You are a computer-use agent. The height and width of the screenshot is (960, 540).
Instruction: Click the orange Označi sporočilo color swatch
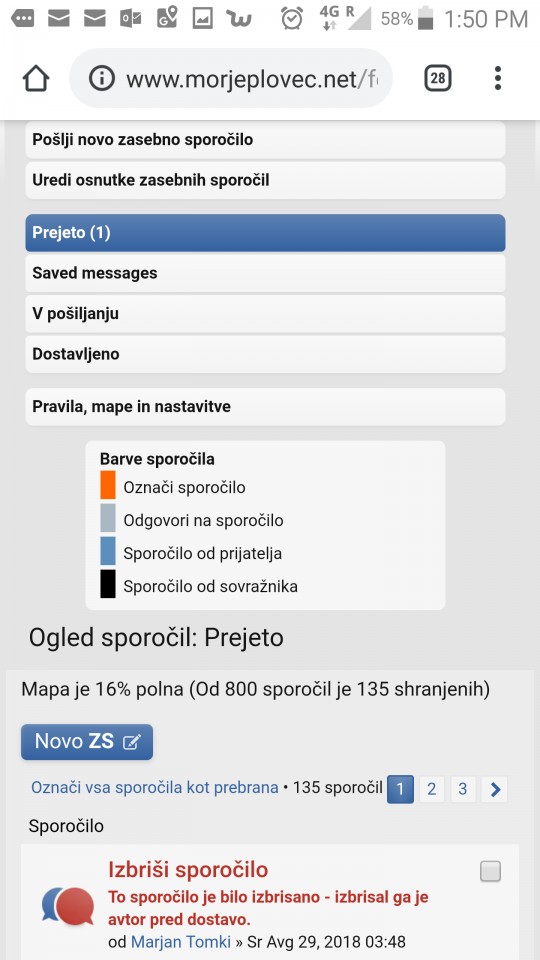pyautogui.click(x=108, y=485)
